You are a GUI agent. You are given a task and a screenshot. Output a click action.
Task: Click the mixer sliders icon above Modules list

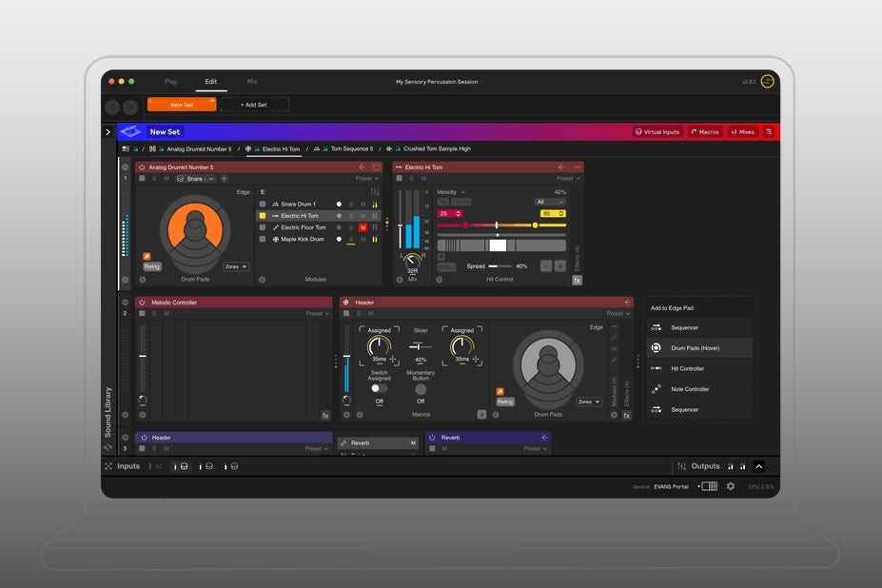[x=374, y=192]
